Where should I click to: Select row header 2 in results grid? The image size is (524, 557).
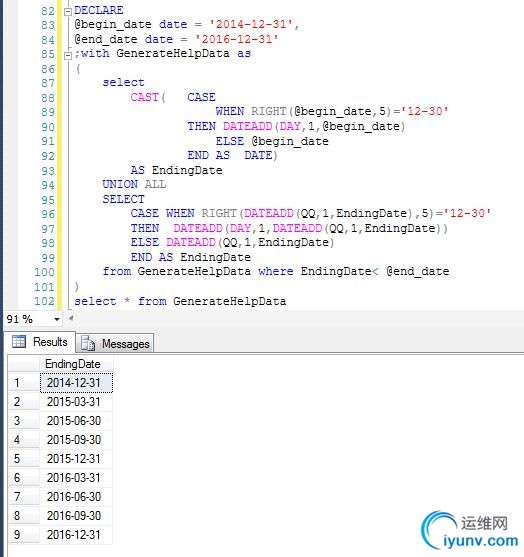tap(24, 402)
